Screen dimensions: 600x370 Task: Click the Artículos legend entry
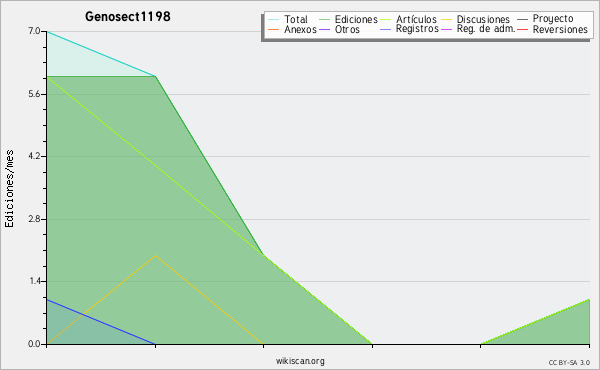click(408, 19)
